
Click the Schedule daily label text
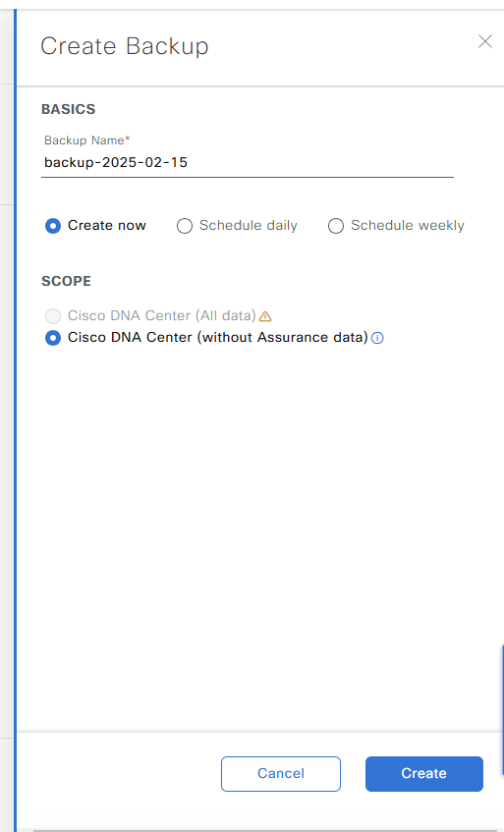pyautogui.click(x=249, y=226)
